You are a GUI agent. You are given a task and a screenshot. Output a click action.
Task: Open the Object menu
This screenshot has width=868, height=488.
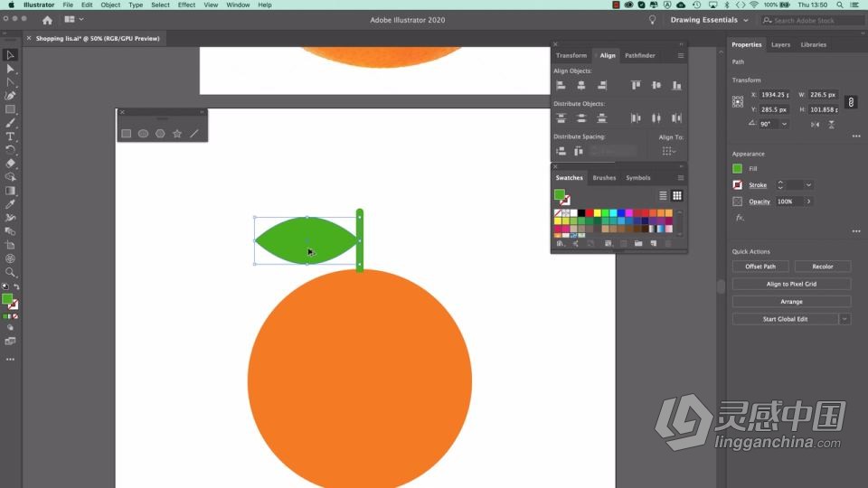click(110, 5)
